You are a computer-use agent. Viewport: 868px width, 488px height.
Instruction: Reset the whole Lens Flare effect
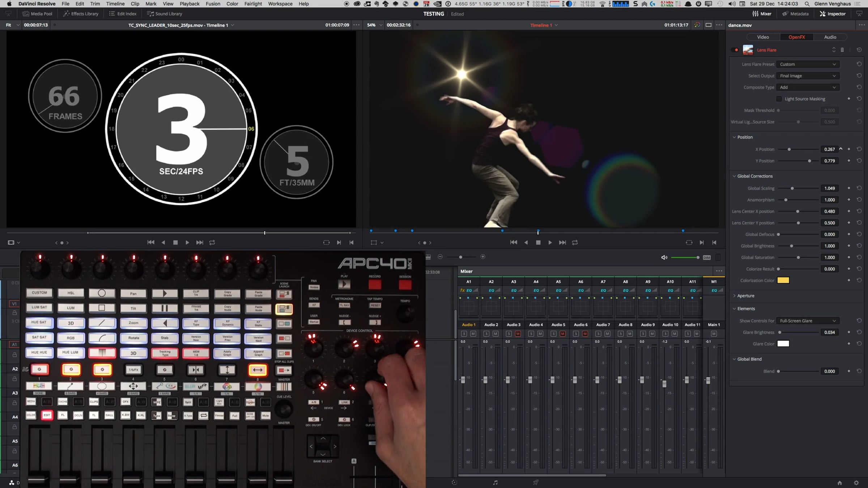click(x=859, y=50)
